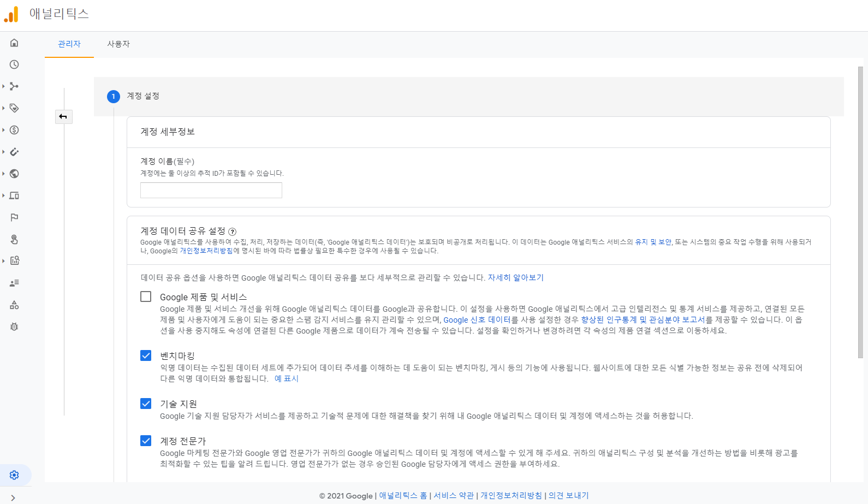This screenshot has height=504, width=868.
Task: Expand the Acquisition section arrow
Action: tap(3, 86)
